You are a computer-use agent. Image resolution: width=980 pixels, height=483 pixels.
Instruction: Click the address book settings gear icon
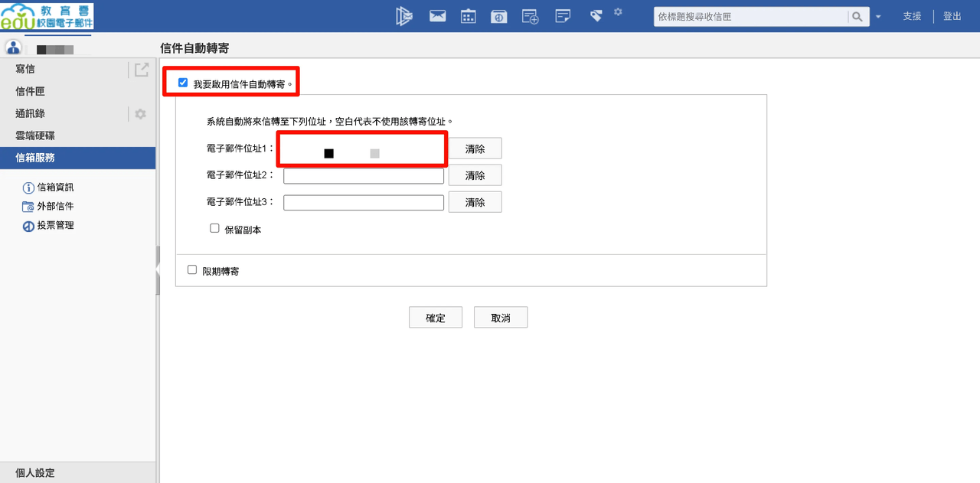click(140, 114)
